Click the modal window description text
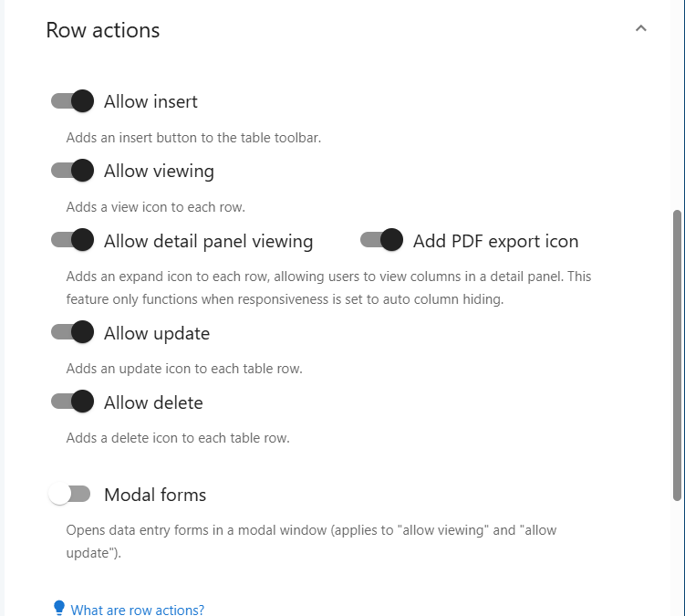This screenshot has width=685, height=616. pyautogui.click(x=311, y=541)
